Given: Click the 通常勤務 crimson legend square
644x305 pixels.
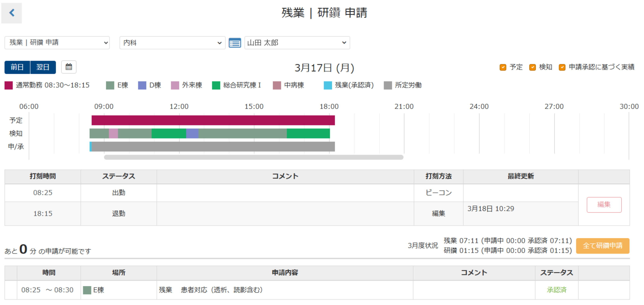Looking at the screenshot, I should coord(9,85).
